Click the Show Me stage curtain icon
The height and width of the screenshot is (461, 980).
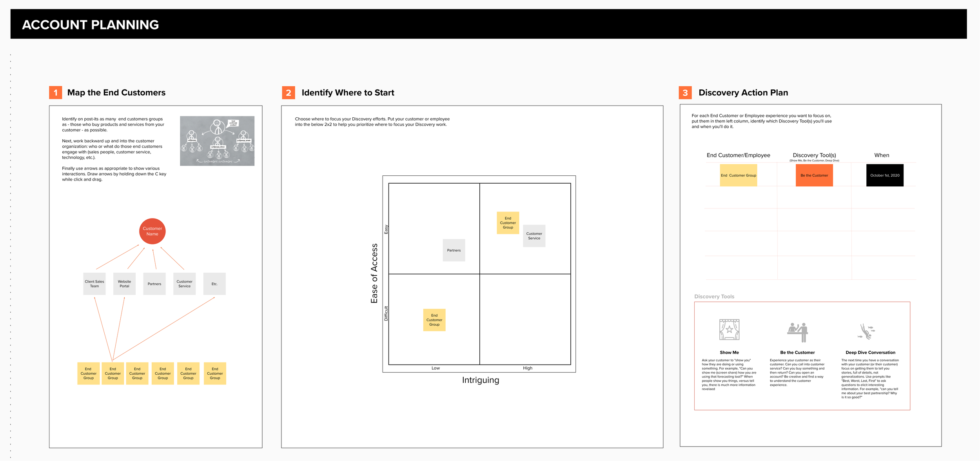pyautogui.click(x=729, y=330)
